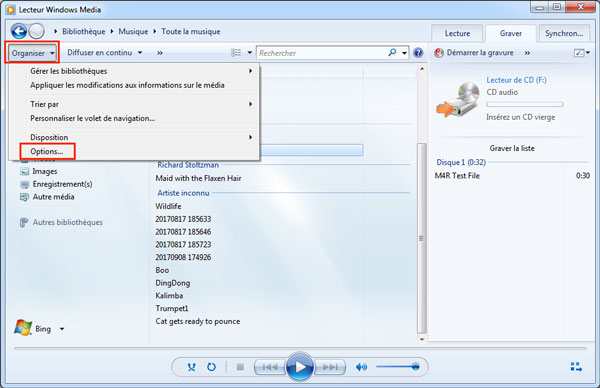Click the Back navigation arrow
This screenshot has width=600, height=388.
(x=18, y=31)
